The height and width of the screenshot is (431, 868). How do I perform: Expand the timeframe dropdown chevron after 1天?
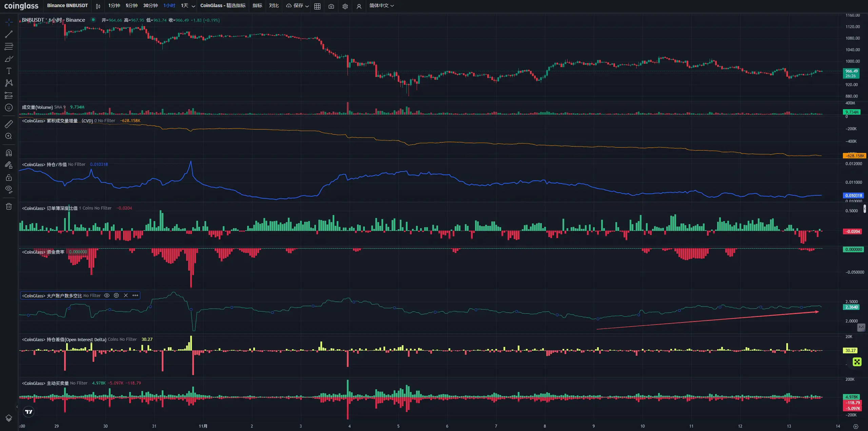(x=193, y=6)
